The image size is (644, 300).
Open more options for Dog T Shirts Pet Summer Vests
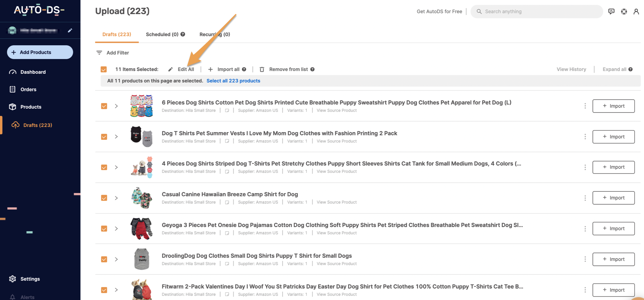pos(585,136)
